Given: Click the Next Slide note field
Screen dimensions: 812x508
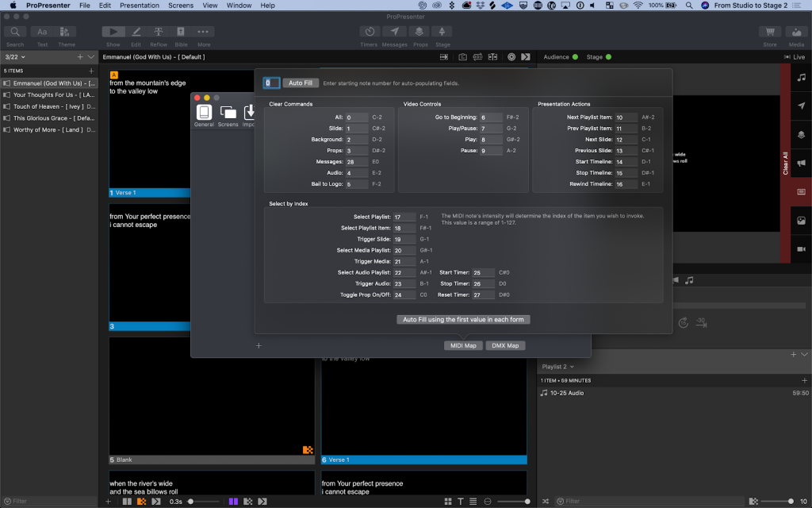Looking at the screenshot, I should pyautogui.click(x=626, y=140).
